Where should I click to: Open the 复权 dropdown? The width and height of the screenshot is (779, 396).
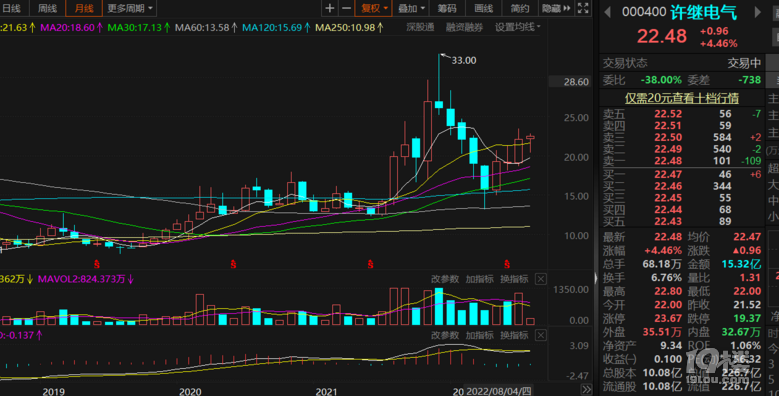pos(374,8)
